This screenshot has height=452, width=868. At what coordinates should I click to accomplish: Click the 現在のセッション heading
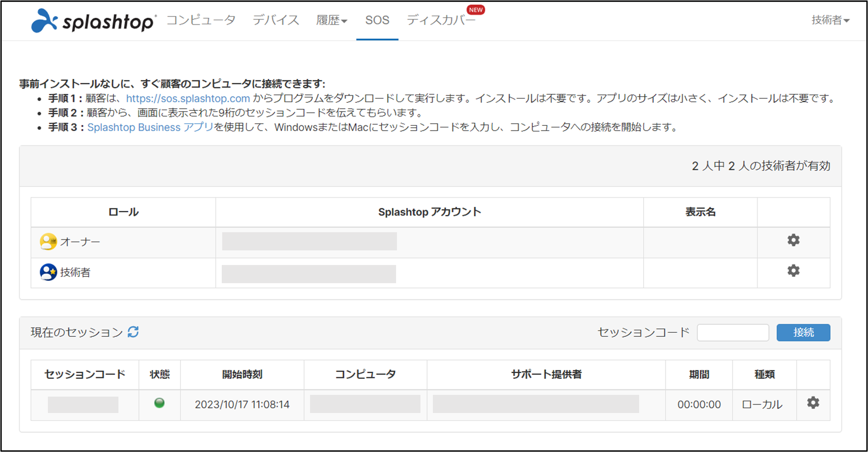[77, 332]
